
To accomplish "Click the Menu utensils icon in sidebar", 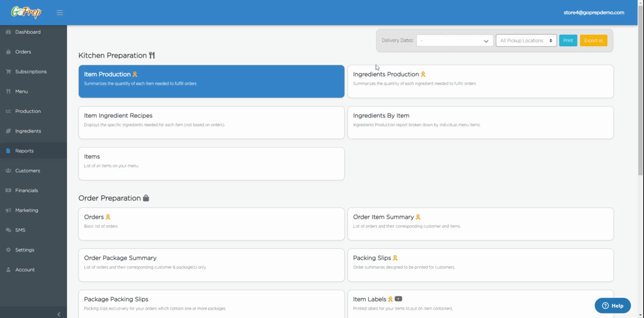I will tap(8, 91).
